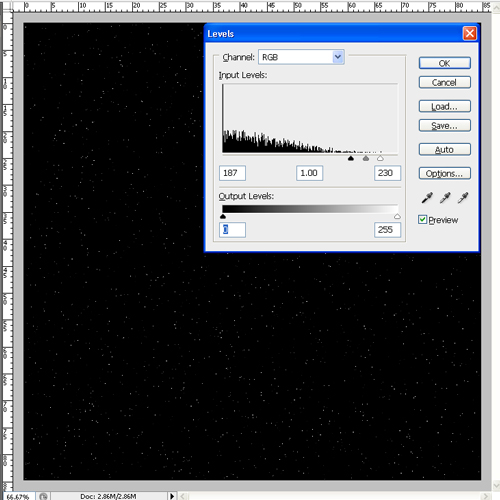Screen dimensions: 500x500
Task: Close the Levels dialog
Action: point(470,33)
